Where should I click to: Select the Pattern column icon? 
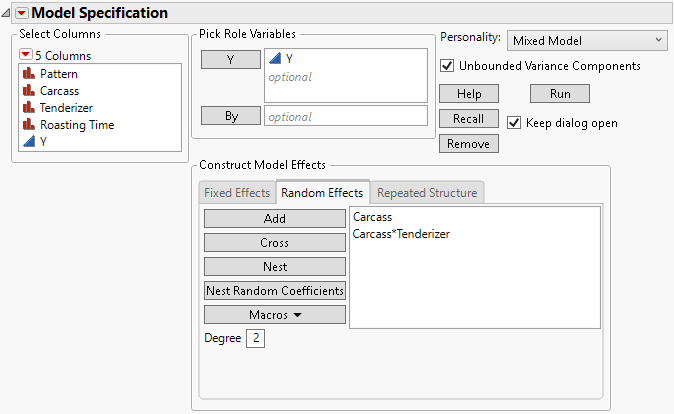tap(30, 74)
